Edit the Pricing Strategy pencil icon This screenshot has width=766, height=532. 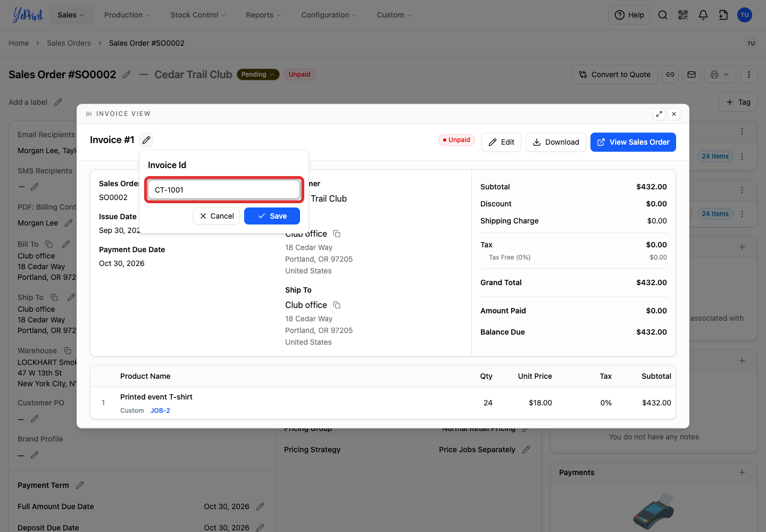[526, 450]
